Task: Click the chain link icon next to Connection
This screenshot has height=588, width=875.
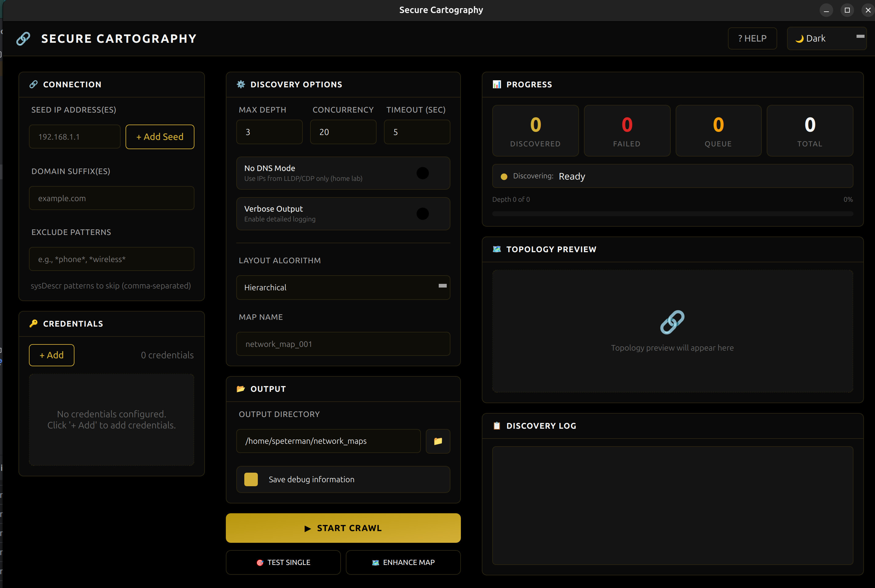Action: coord(33,84)
